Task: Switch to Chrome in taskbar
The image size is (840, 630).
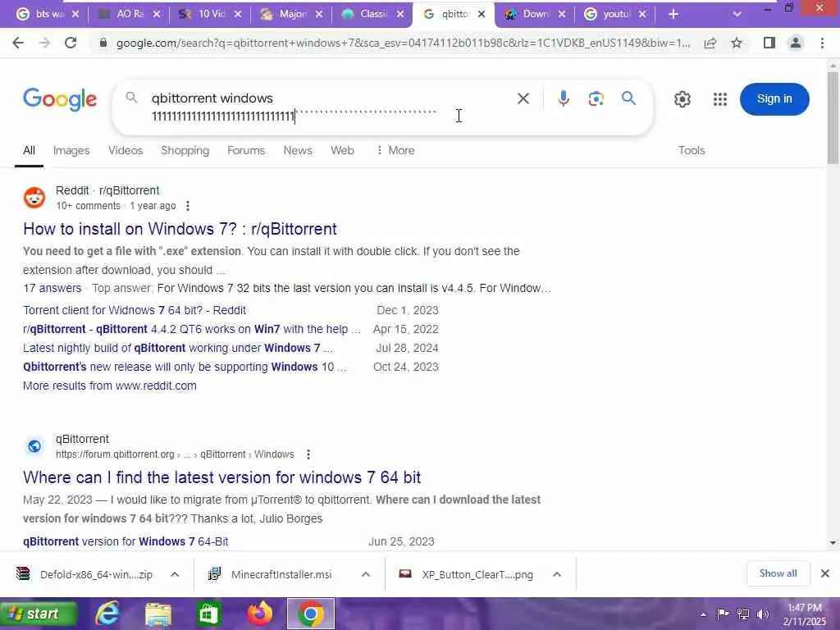Action: pos(311,614)
